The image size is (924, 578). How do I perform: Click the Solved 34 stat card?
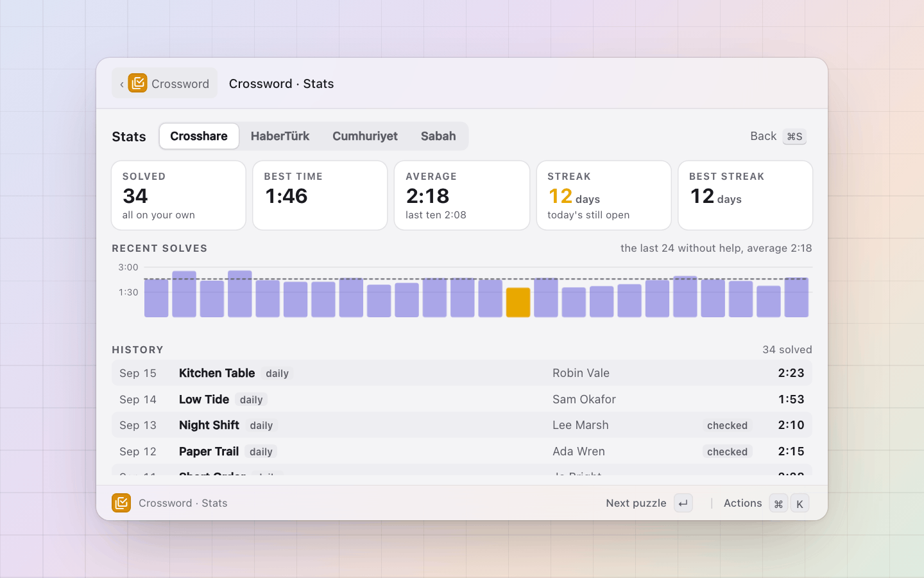178,195
